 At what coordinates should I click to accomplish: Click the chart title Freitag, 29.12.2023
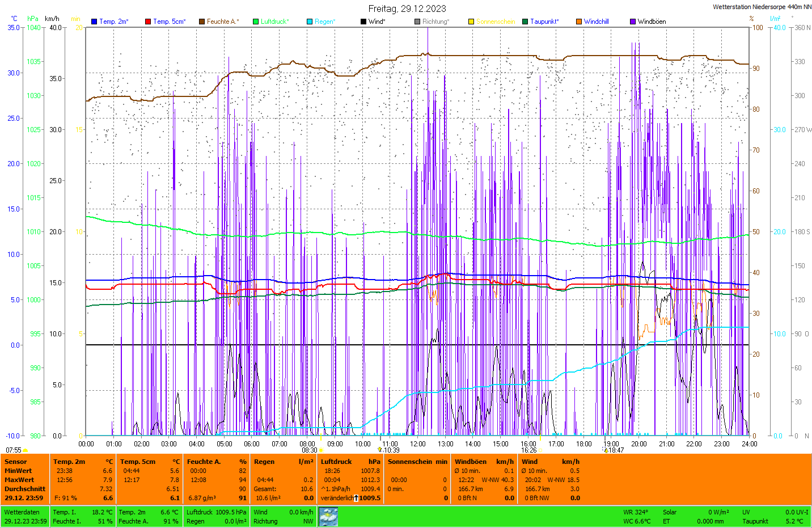click(407, 9)
